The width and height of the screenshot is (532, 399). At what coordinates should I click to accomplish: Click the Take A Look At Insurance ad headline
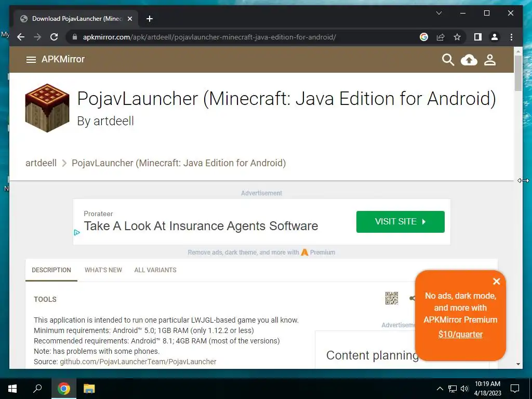click(x=201, y=226)
